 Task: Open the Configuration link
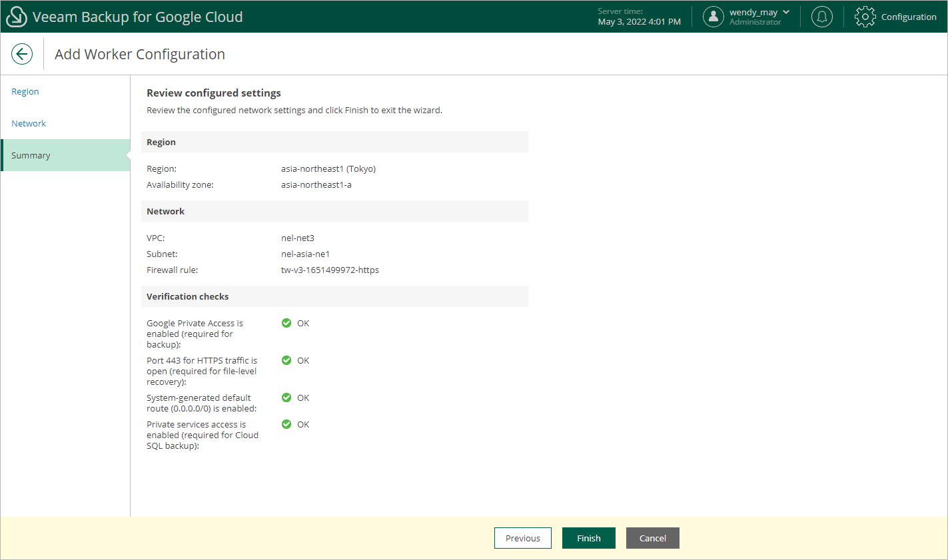pyautogui.click(x=909, y=17)
